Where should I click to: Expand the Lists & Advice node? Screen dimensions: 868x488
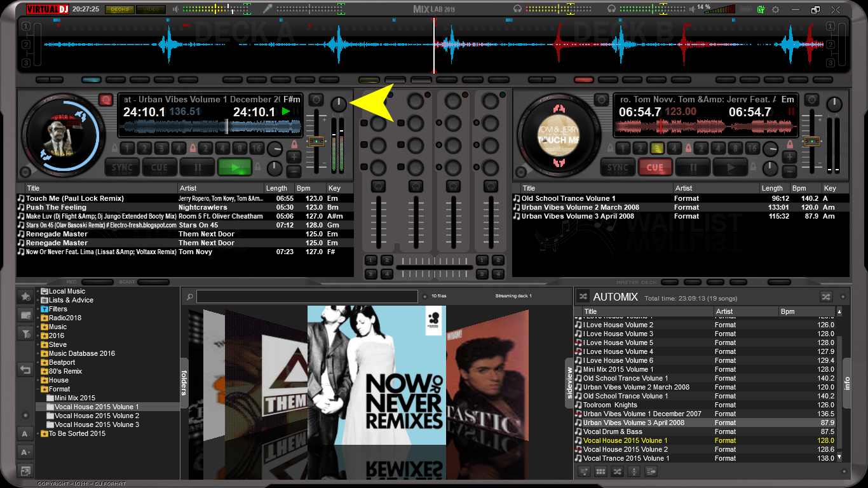(x=38, y=301)
